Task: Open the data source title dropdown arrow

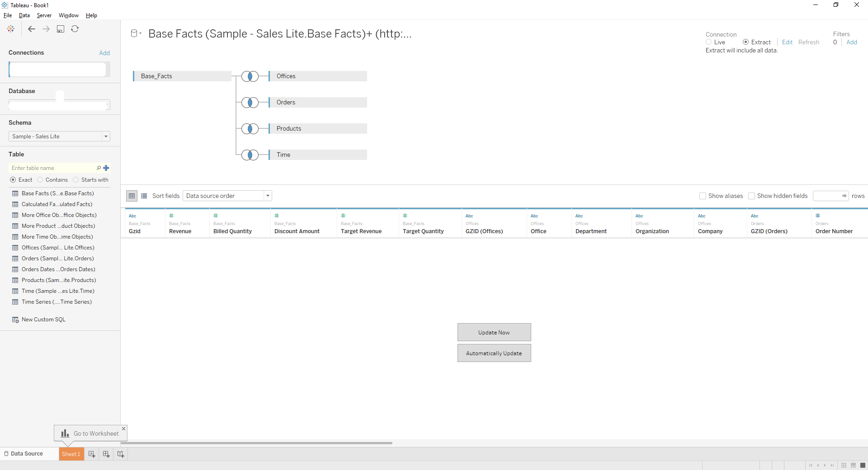Action: 141,33
